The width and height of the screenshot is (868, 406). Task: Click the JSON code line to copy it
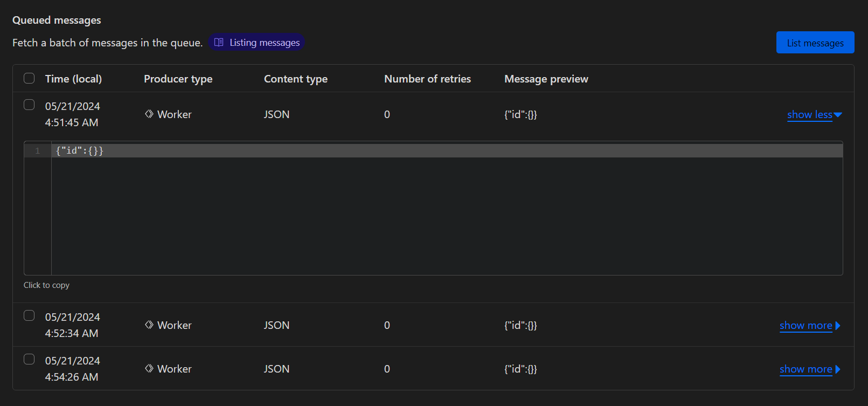coord(80,151)
